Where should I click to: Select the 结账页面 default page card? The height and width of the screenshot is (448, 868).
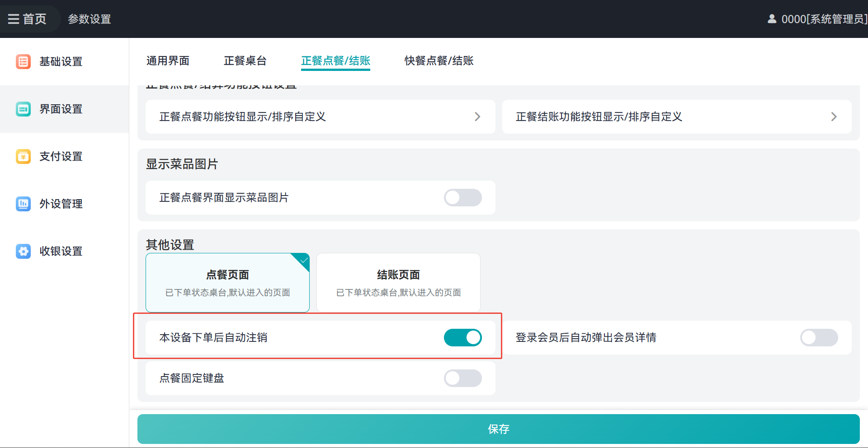(x=398, y=283)
